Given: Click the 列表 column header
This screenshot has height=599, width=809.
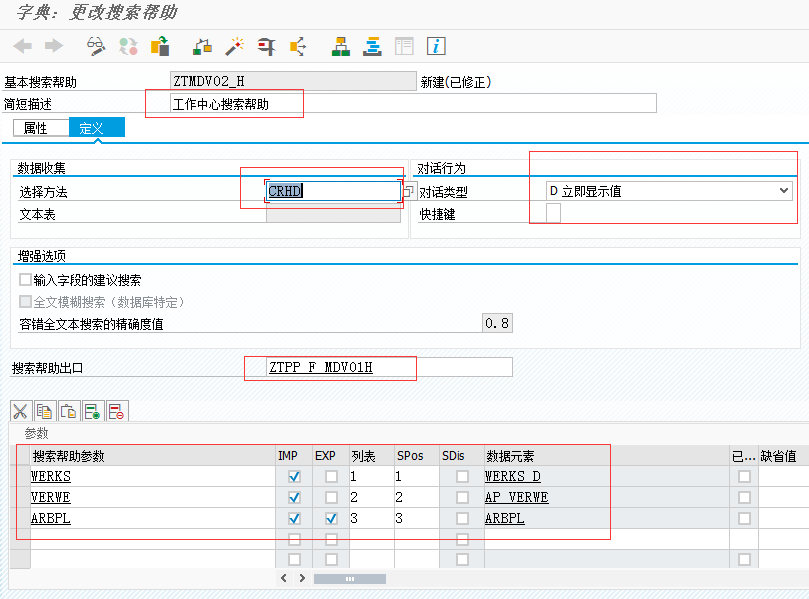Looking at the screenshot, I should click(372, 456).
